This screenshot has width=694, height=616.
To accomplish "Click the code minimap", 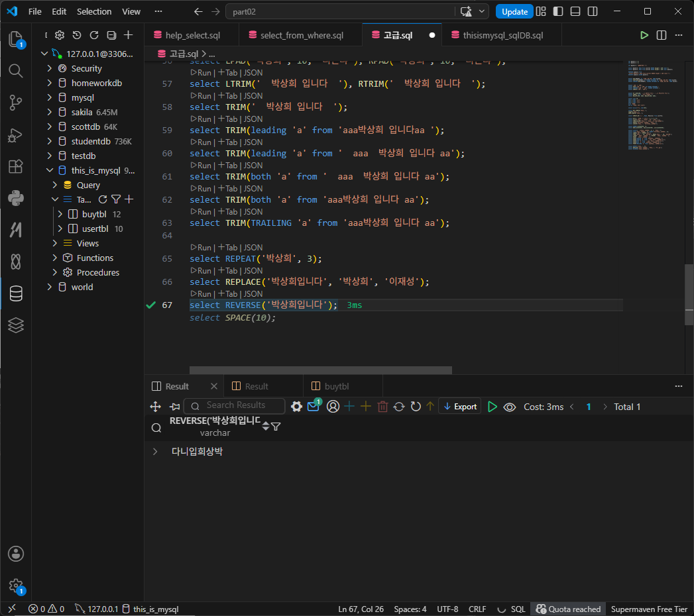I will click(x=652, y=106).
